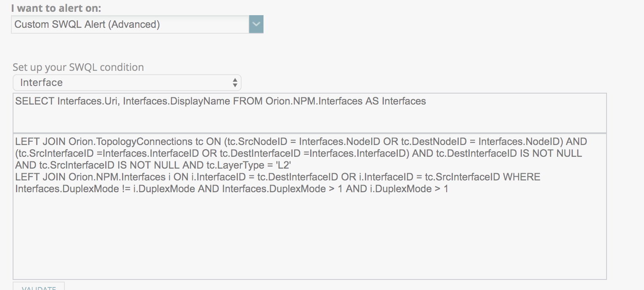
Task: Open the alert type dropdown arrow button
Action: tap(256, 24)
